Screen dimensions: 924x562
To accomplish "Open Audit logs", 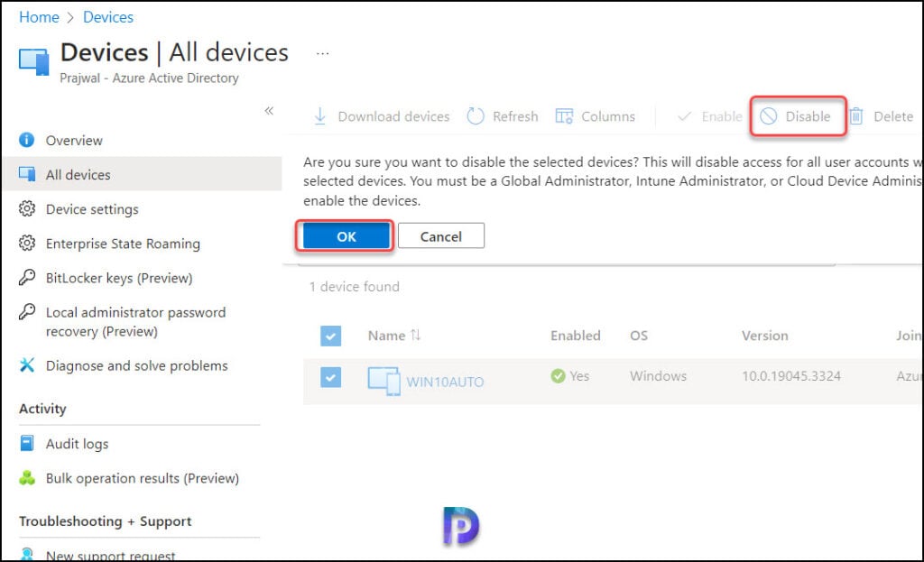I will pyautogui.click(x=78, y=444).
